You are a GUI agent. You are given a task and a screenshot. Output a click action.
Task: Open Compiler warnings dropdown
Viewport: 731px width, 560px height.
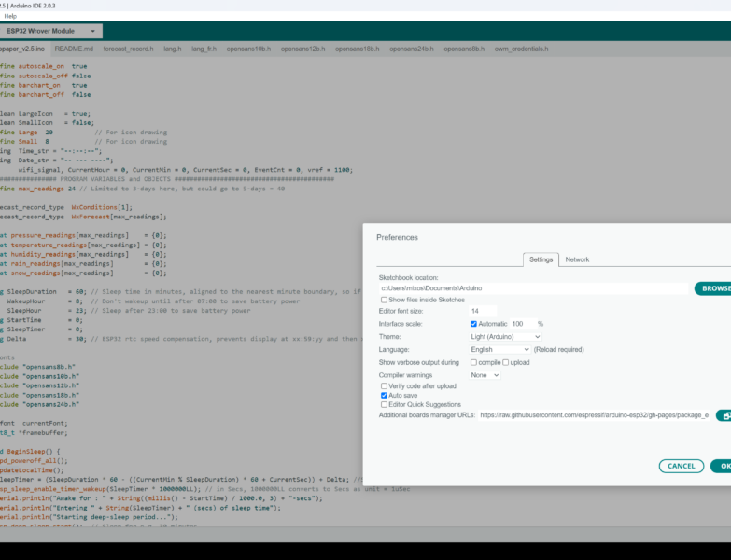485,375
